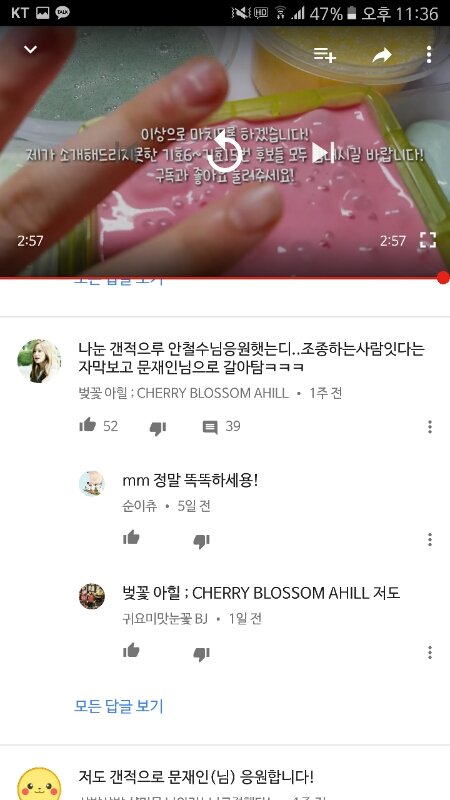Open video overflow menu (three dots)

429,54
